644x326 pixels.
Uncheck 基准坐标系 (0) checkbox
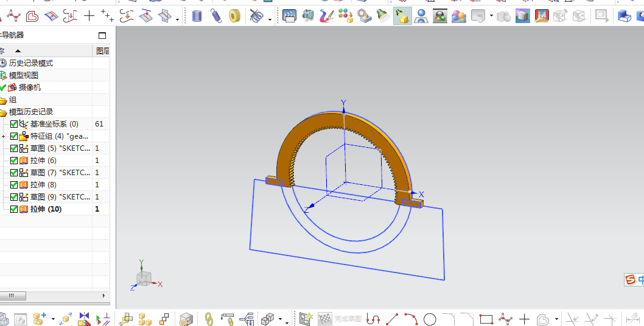click(x=14, y=124)
